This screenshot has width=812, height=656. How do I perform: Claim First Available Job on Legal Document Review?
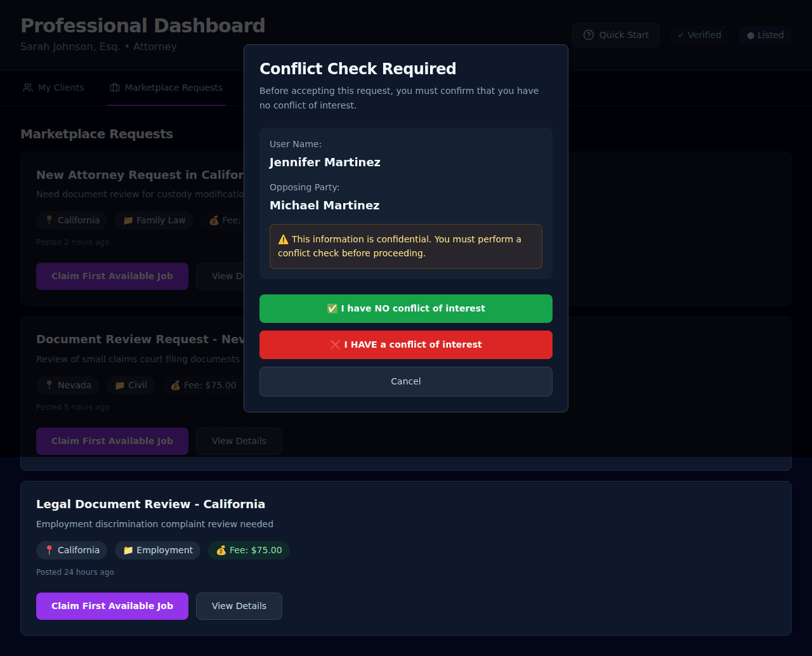[x=112, y=606]
